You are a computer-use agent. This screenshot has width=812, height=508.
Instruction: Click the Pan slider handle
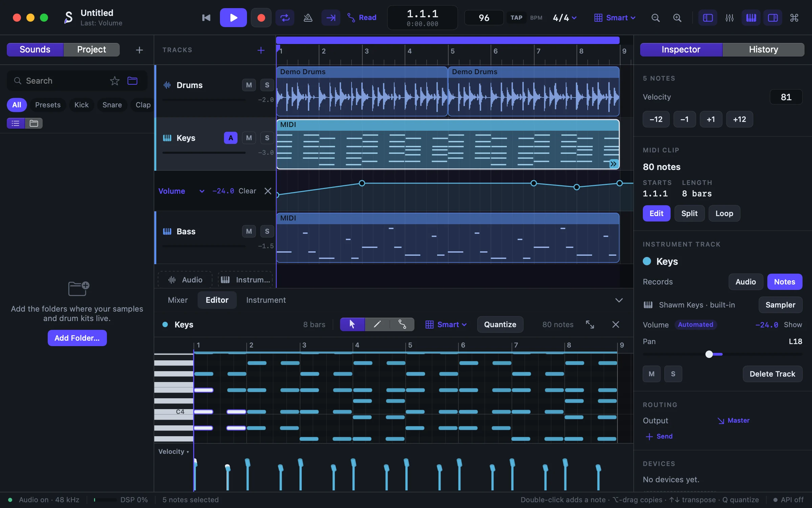click(709, 354)
